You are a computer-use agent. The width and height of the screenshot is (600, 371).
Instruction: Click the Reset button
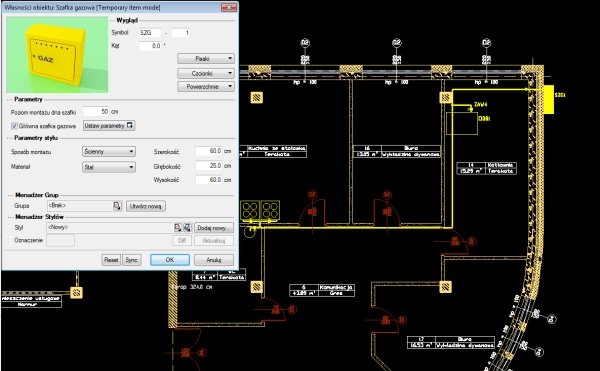111,260
